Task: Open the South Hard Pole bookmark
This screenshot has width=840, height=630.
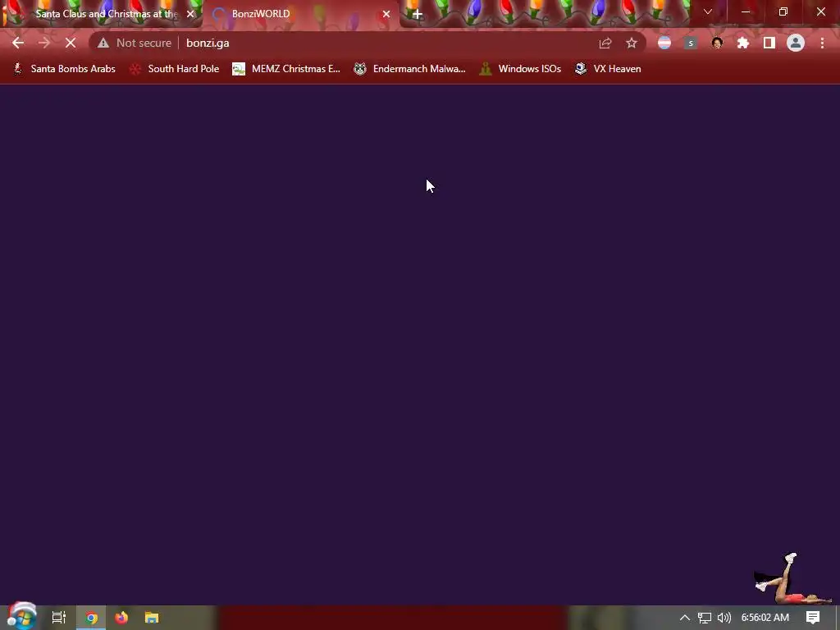Action: tap(175, 69)
